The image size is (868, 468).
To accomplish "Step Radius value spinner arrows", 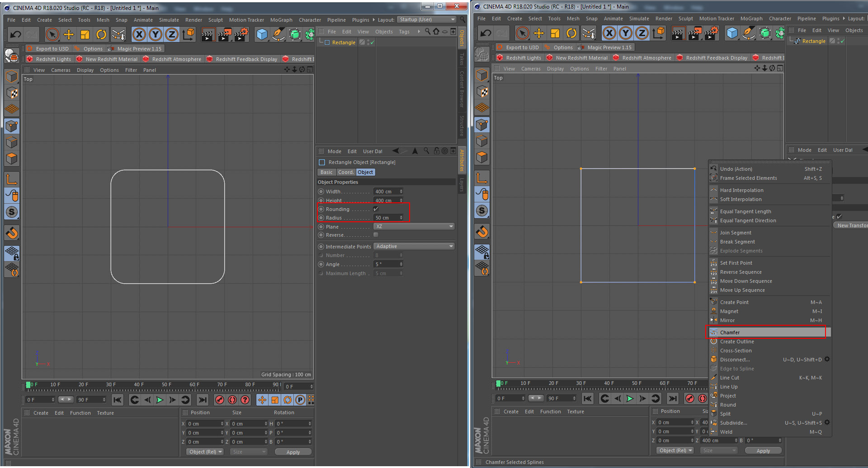I will click(401, 218).
